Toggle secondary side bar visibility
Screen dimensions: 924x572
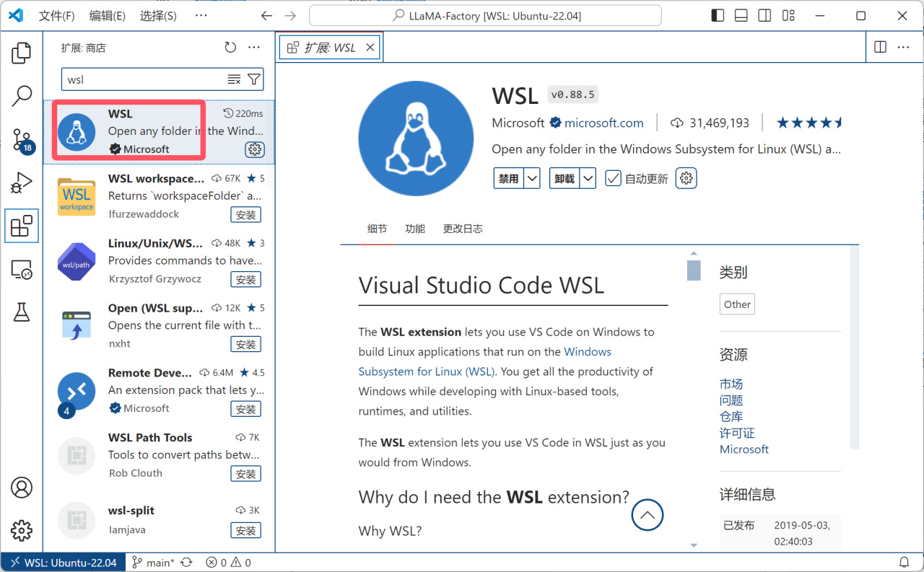point(764,16)
